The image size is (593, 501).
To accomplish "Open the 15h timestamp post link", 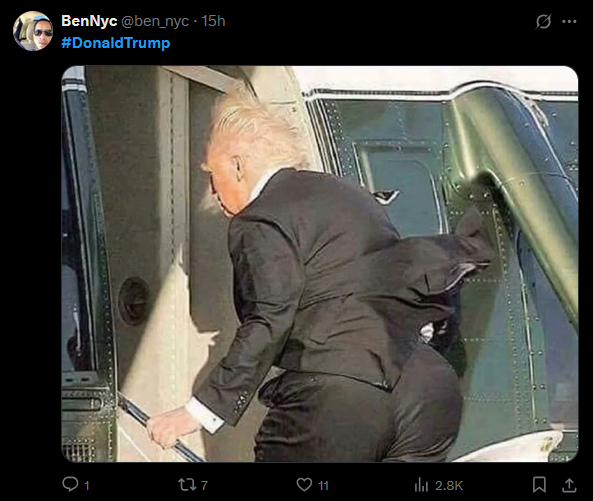I will pos(213,21).
